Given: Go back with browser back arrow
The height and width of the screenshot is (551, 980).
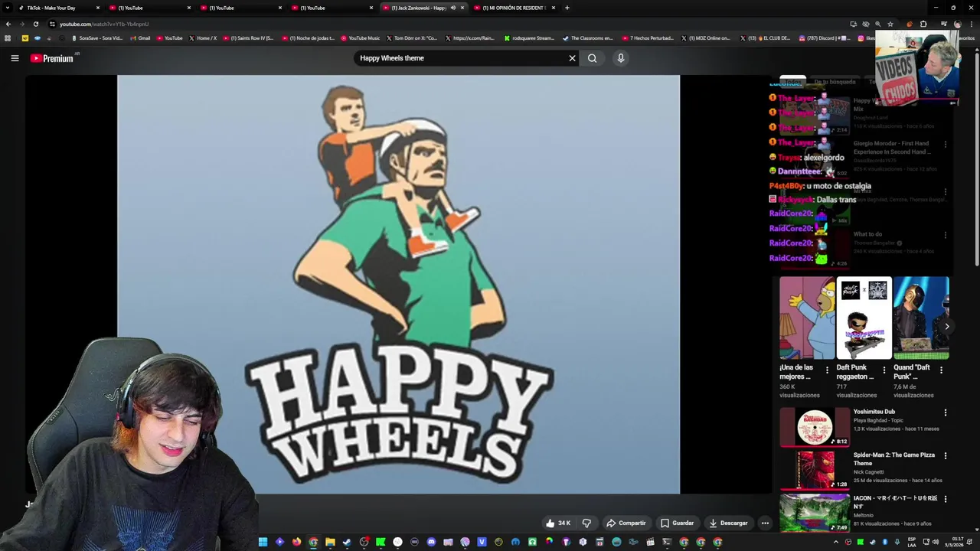Looking at the screenshot, I should [8, 24].
